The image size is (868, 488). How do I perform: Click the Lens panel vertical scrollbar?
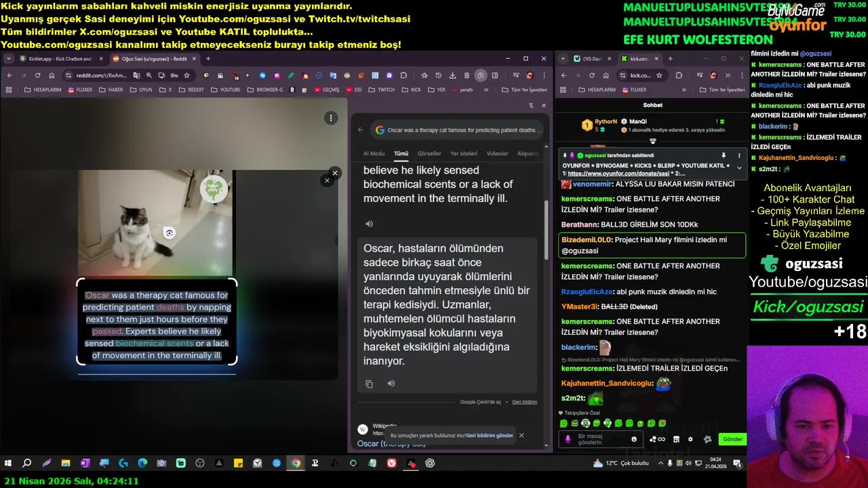click(546, 230)
